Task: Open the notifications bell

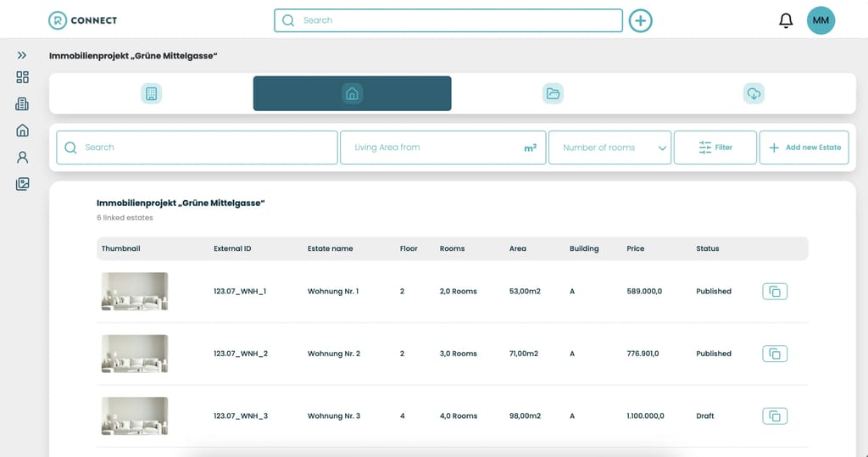Action: coord(786,20)
